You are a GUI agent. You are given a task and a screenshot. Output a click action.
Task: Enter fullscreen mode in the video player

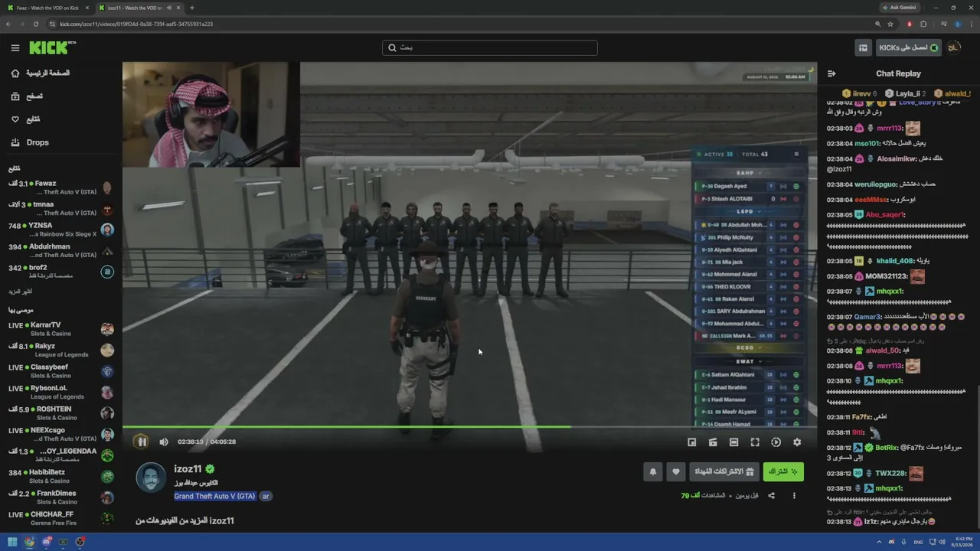(x=755, y=442)
